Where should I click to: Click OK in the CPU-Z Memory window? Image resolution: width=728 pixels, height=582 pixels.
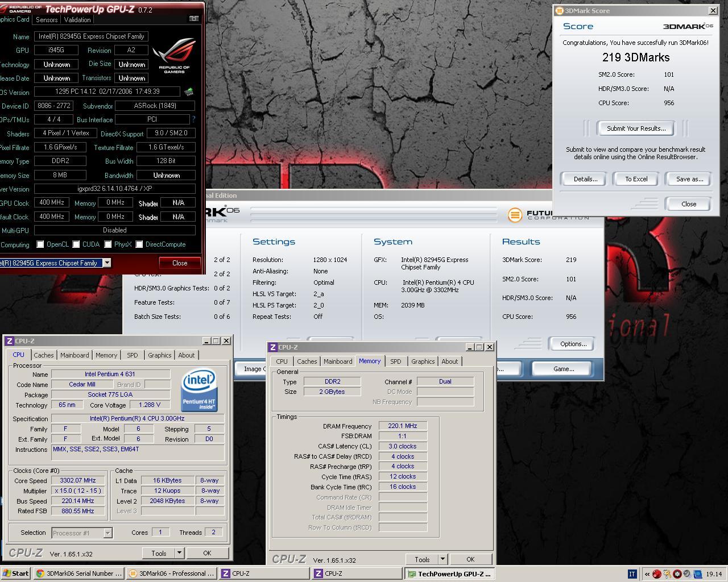[470, 559]
